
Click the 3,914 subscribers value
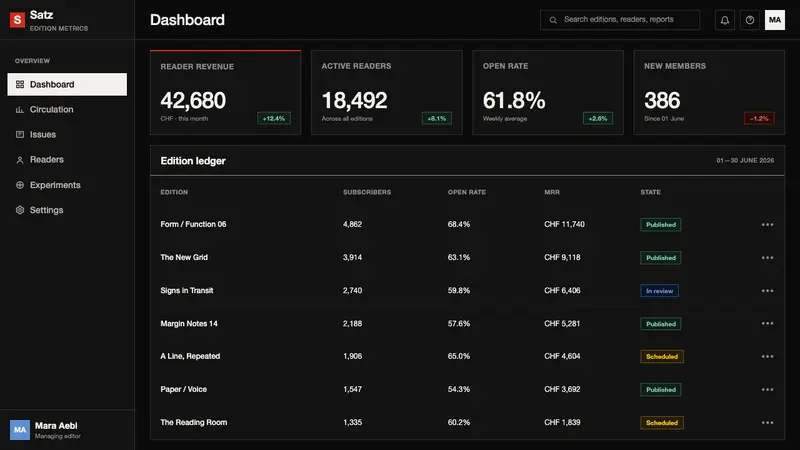(353, 257)
